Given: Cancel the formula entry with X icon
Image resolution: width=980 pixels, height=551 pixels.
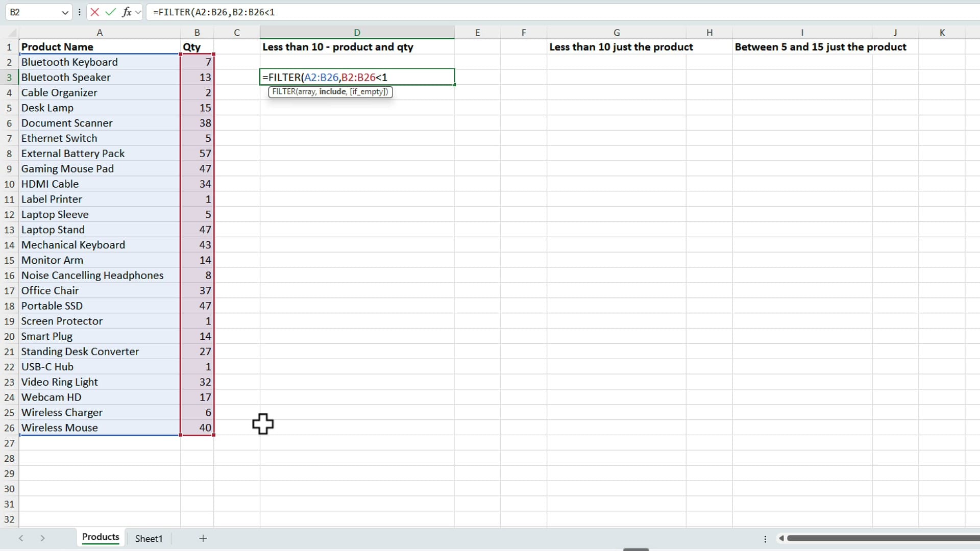Looking at the screenshot, I should pos(94,12).
